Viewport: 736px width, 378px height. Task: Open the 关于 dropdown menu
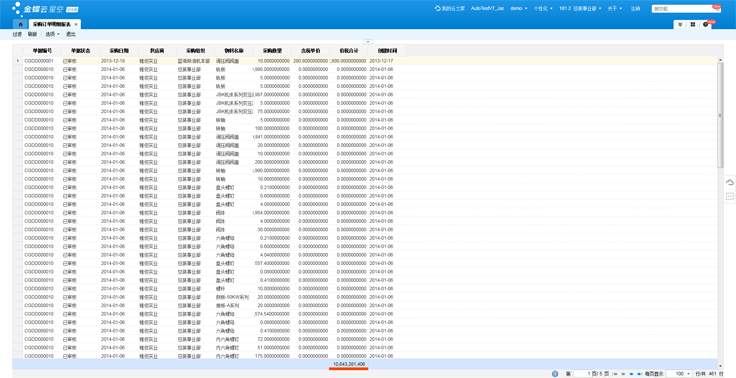point(615,8)
